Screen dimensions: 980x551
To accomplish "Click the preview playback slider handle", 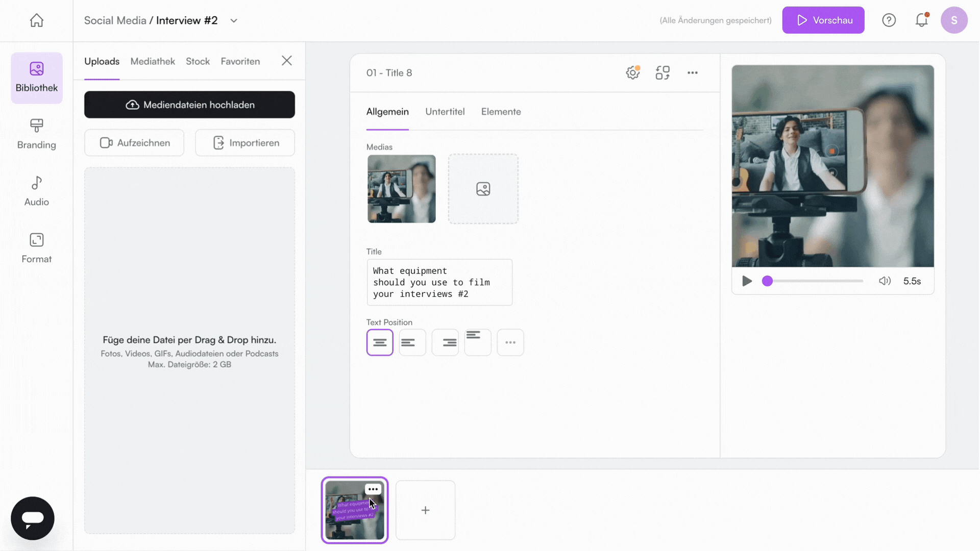I will (x=767, y=281).
